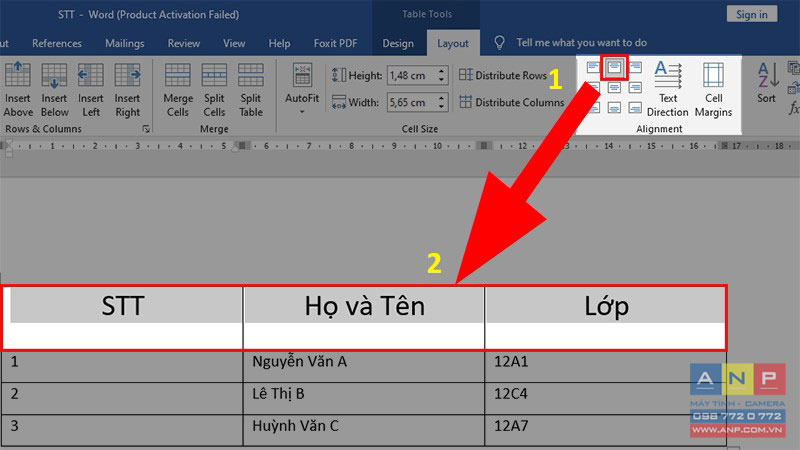Switch to the Help tab
This screenshot has width=800, height=450.
279,43
